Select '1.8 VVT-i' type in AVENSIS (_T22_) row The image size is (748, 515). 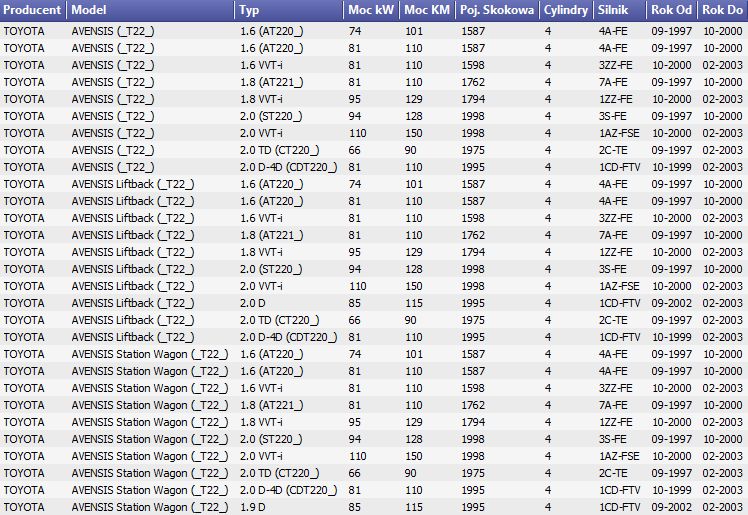pos(261,99)
